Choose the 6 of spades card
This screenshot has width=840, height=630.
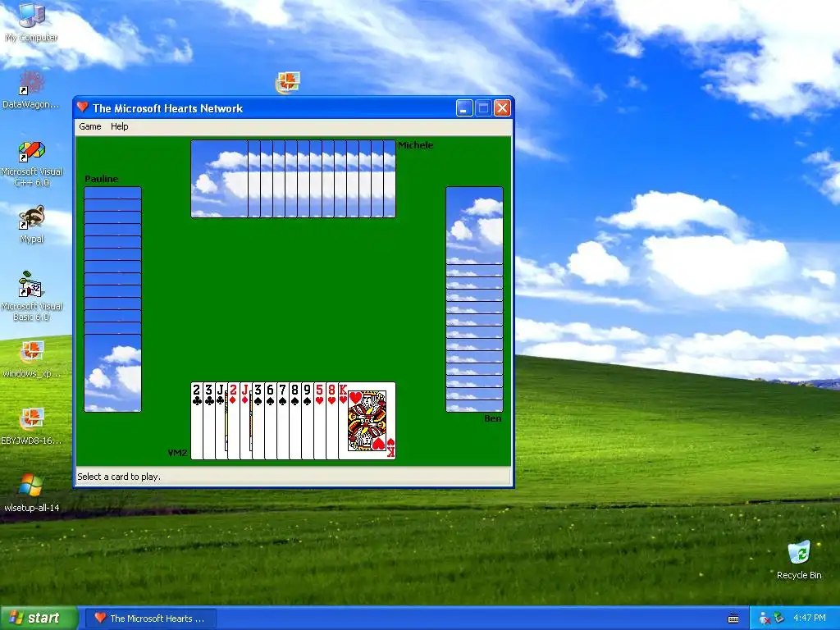click(x=271, y=421)
